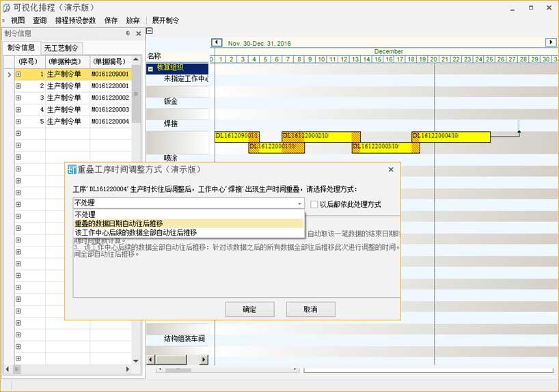Select the DL161209001 Gantt bar
This screenshot has width=559, height=392.
click(x=237, y=137)
